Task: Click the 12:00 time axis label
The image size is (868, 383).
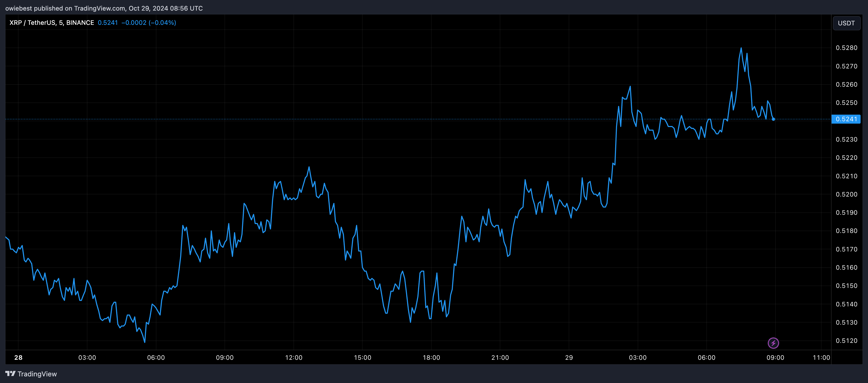Action: (293, 357)
